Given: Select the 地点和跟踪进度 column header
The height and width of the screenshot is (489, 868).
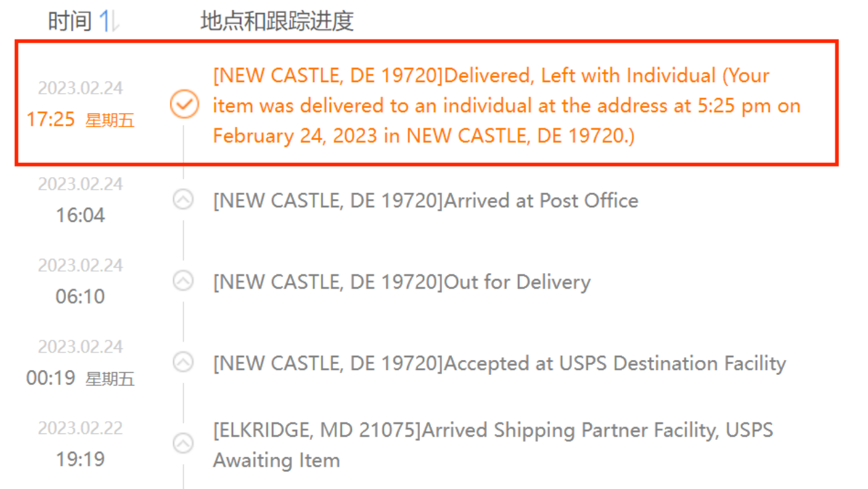Looking at the screenshot, I should pyautogui.click(x=277, y=22).
